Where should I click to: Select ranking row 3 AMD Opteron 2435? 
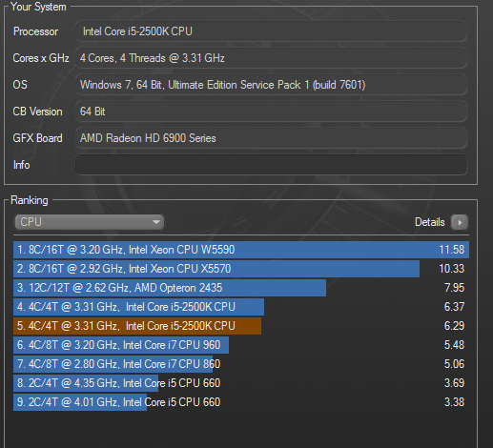241,288
